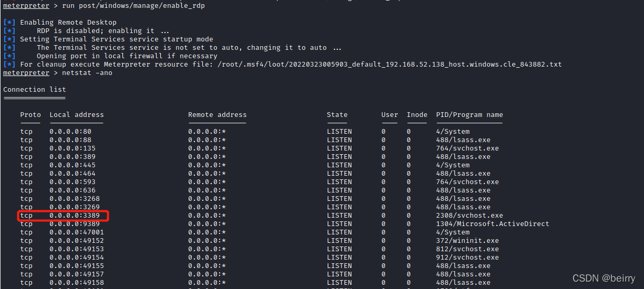Click remote address in the port 80 row
644x289 pixels.
point(207,131)
